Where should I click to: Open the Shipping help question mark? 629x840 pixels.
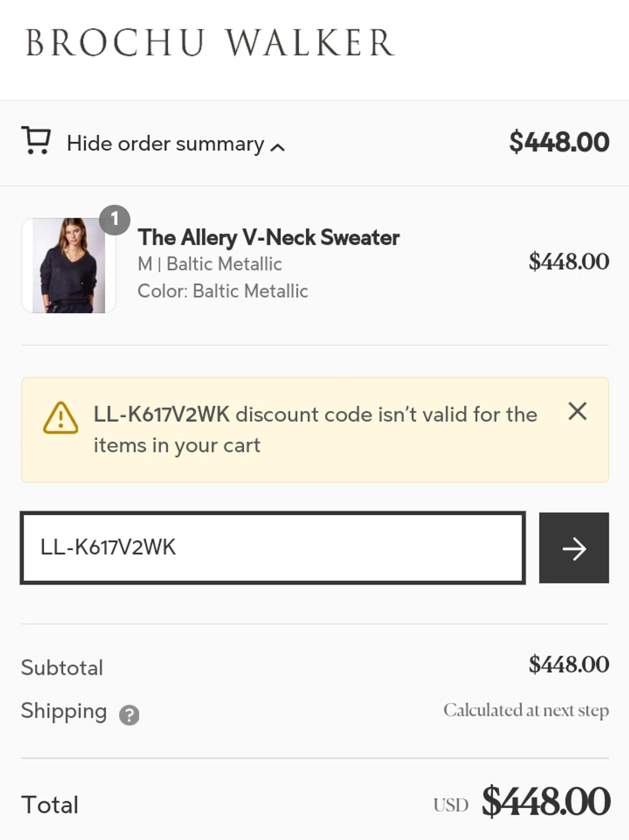[129, 715]
